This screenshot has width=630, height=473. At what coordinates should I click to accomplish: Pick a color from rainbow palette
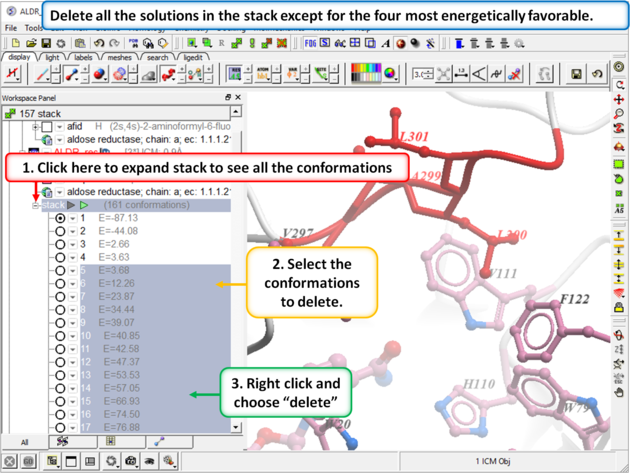(x=366, y=68)
